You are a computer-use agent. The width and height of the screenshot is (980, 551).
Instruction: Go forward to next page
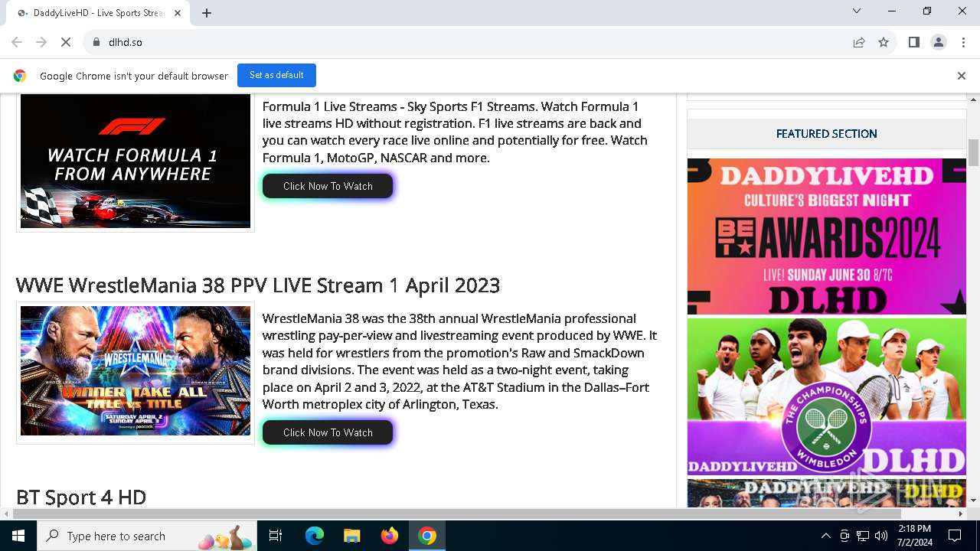point(41,42)
